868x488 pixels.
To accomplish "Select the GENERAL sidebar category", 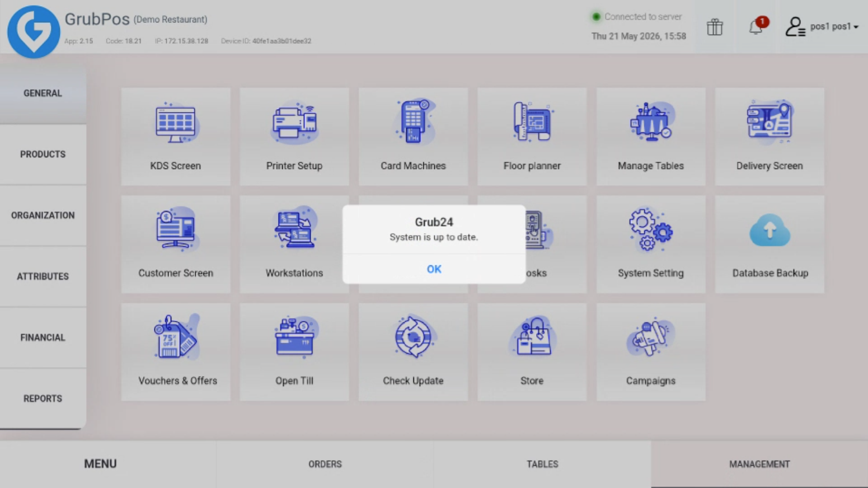I will point(43,93).
